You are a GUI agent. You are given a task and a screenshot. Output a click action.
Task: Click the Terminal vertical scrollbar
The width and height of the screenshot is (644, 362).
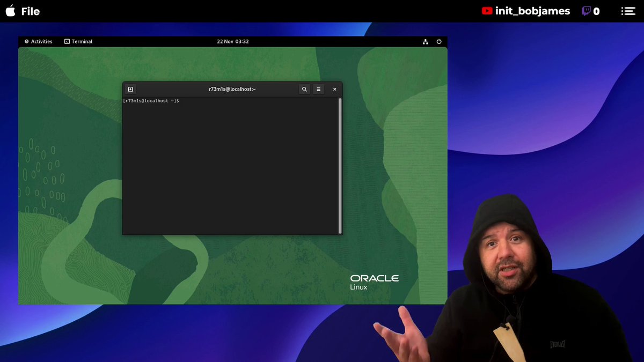(x=340, y=165)
